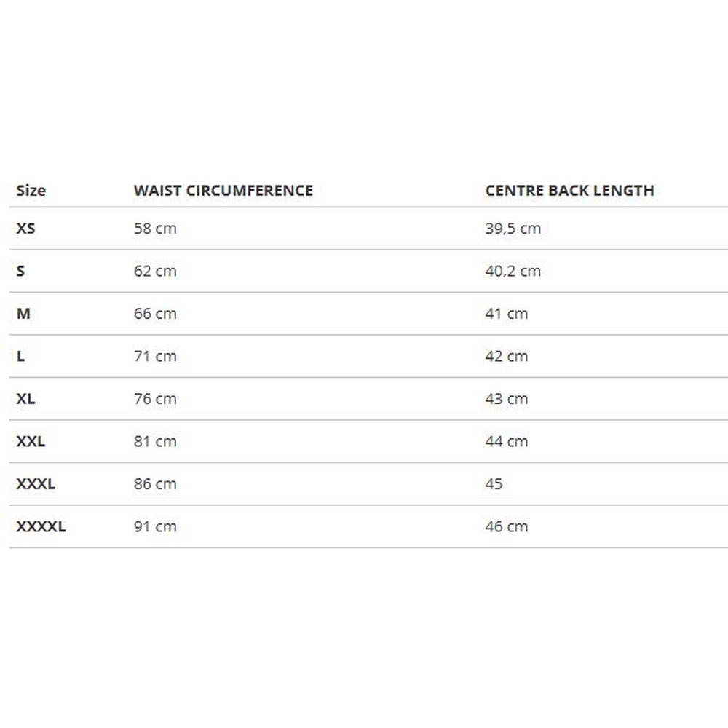
Task: Click the CENTRE BACK LENGTH column header
Action: [x=569, y=191]
